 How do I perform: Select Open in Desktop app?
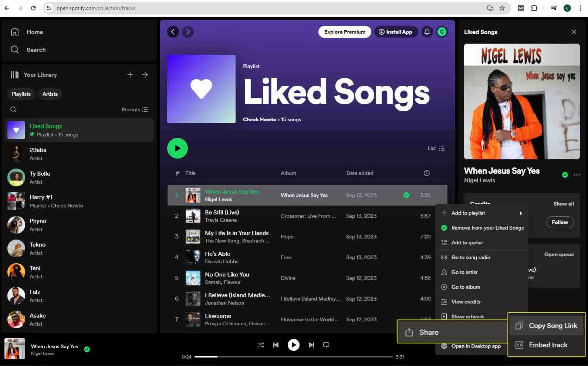pos(471,346)
